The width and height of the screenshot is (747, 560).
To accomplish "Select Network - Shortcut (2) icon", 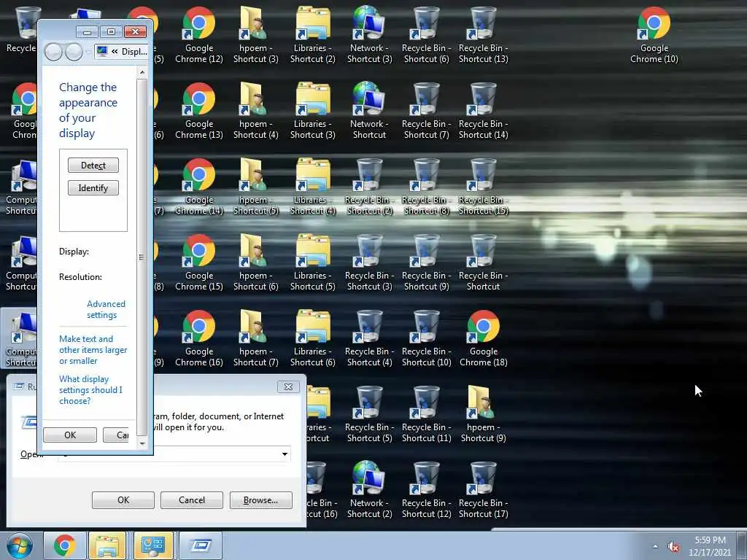I will pyautogui.click(x=369, y=490).
